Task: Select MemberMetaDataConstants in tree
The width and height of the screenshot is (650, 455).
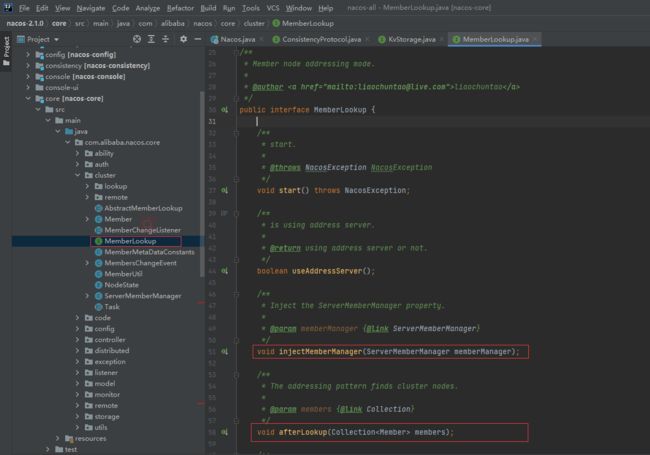Action: (149, 252)
